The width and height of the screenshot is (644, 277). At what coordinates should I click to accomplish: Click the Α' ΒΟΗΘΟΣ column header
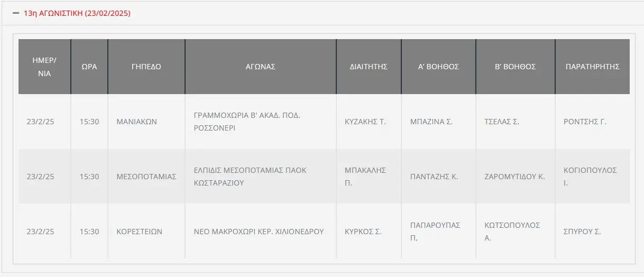pyautogui.click(x=439, y=67)
